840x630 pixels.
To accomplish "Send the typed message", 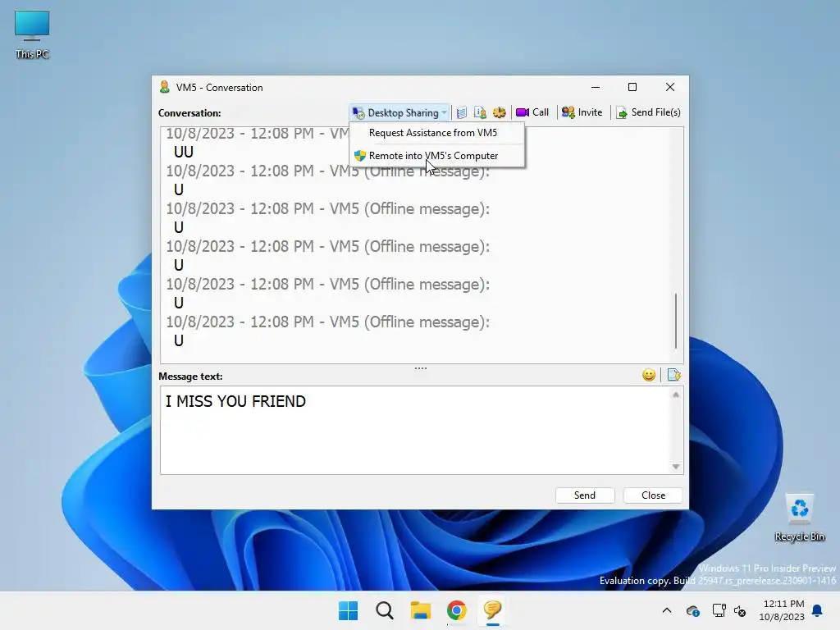I will (x=584, y=495).
